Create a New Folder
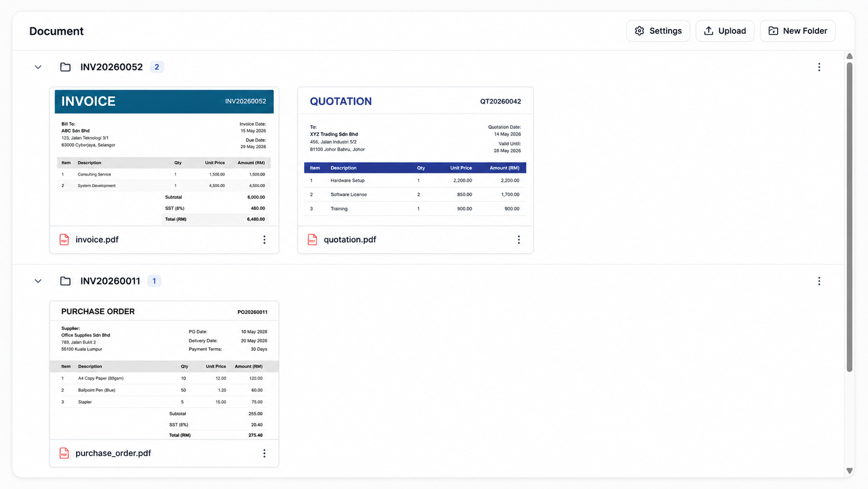The image size is (868, 489). pyautogui.click(x=797, y=31)
